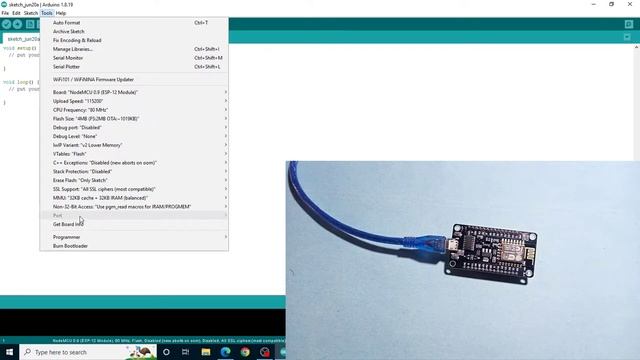The width and height of the screenshot is (640, 360).
Task: Choose Fix Encoding & Reload
Action: pos(134,40)
